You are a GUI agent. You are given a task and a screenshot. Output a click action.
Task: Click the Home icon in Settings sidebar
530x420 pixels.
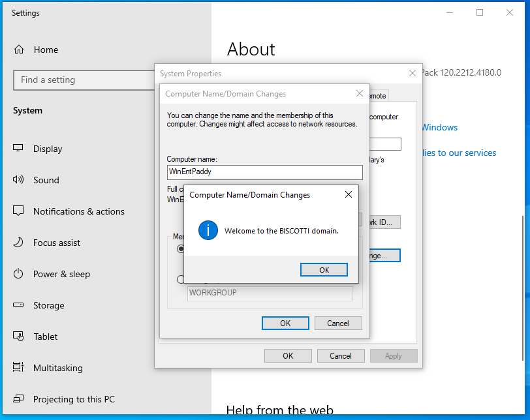pos(19,50)
